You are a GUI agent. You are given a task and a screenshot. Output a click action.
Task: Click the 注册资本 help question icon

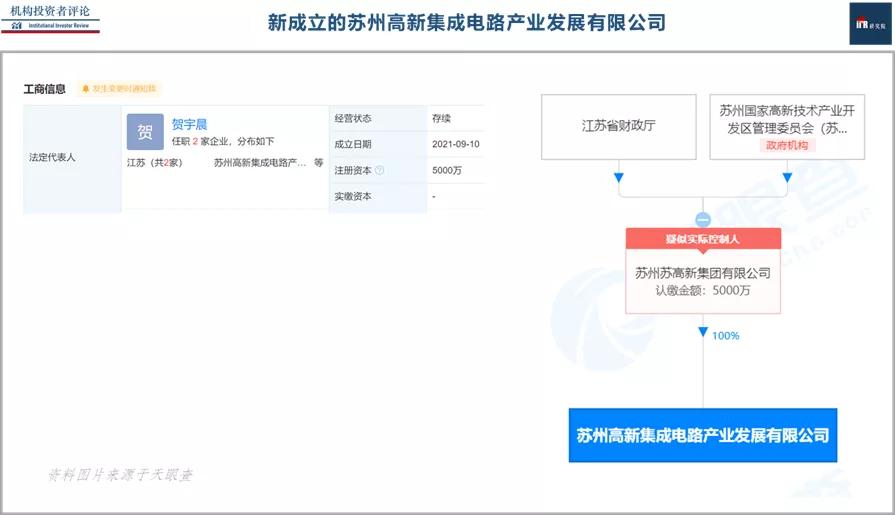[380, 170]
